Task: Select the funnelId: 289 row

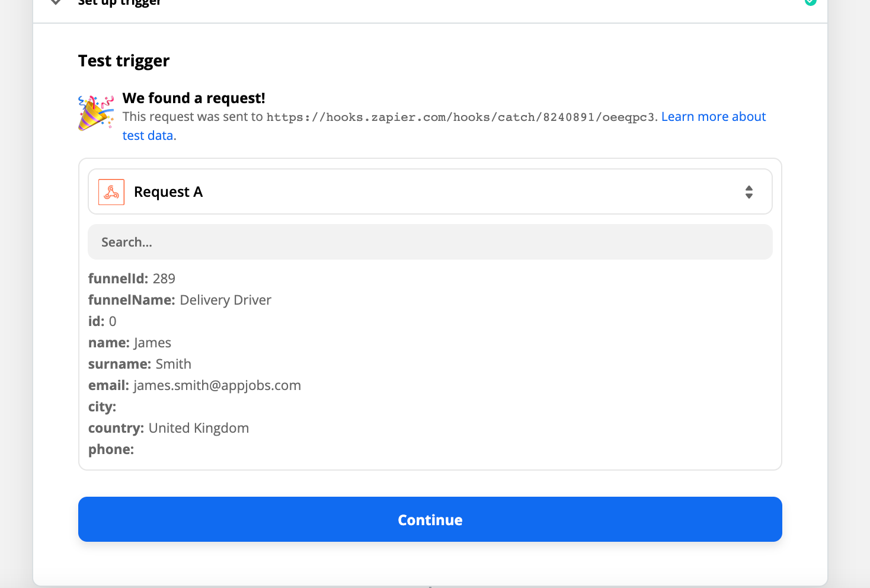Action: coord(132,279)
